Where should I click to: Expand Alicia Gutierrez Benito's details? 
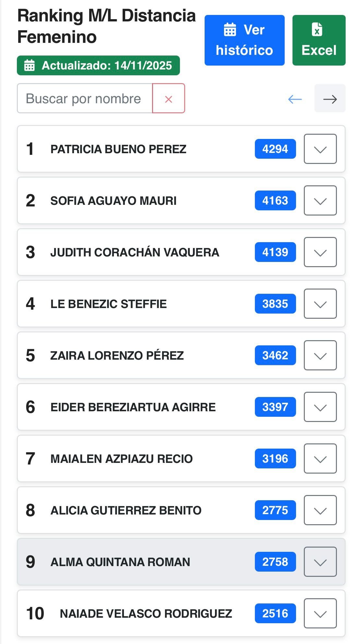point(320,510)
